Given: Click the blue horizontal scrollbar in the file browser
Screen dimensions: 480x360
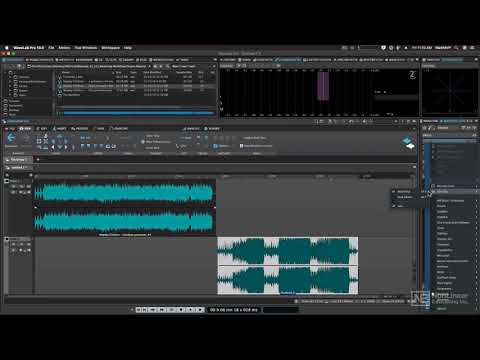Looking at the screenshot, I should click(138, 113).
